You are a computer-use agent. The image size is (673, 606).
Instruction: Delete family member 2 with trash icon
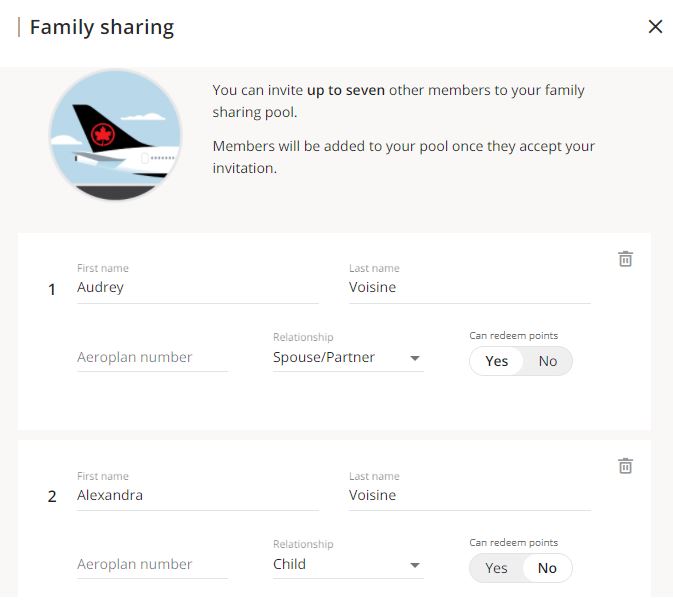[x=625, y=466]
